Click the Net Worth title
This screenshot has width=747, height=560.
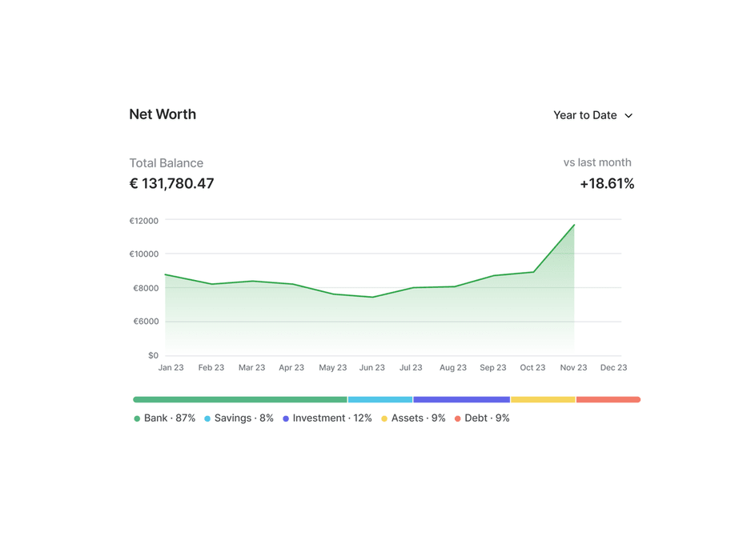[x=163, y=114]
